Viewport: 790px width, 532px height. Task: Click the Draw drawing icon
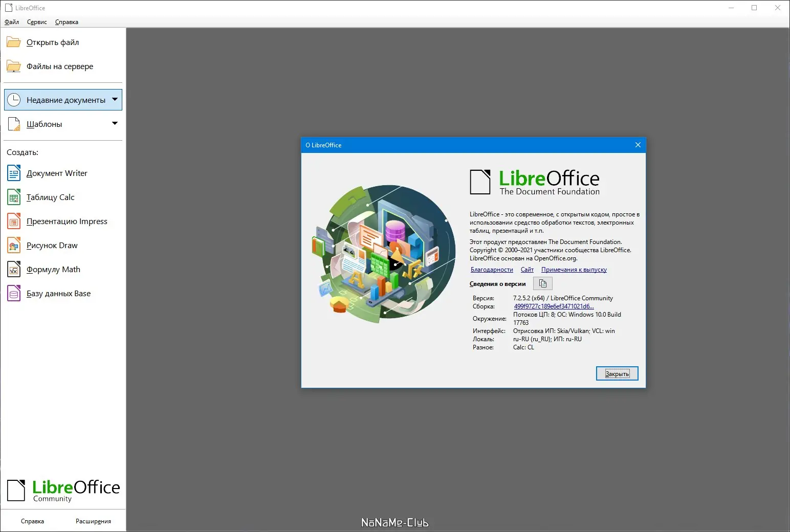14,245
